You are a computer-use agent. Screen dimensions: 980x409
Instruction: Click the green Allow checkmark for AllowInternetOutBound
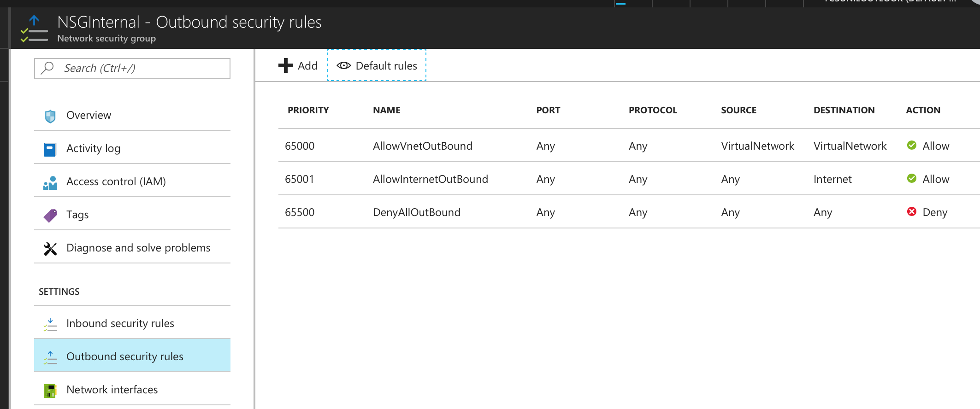click(x=912, y=179)
